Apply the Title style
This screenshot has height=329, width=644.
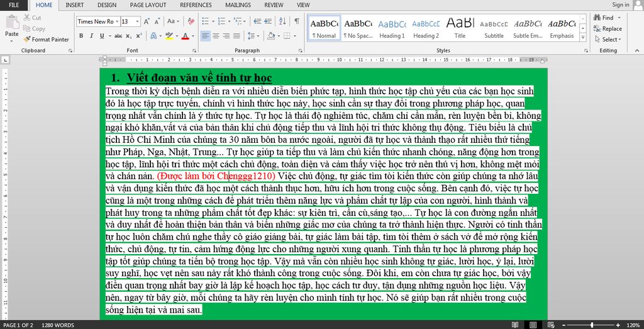(460, 28)
